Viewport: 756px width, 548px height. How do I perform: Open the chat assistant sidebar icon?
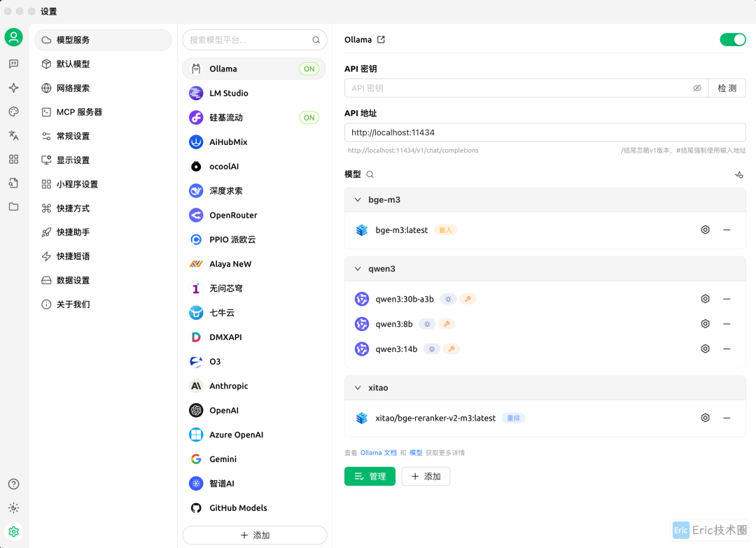pyautogui.click(x=13, y=64)
